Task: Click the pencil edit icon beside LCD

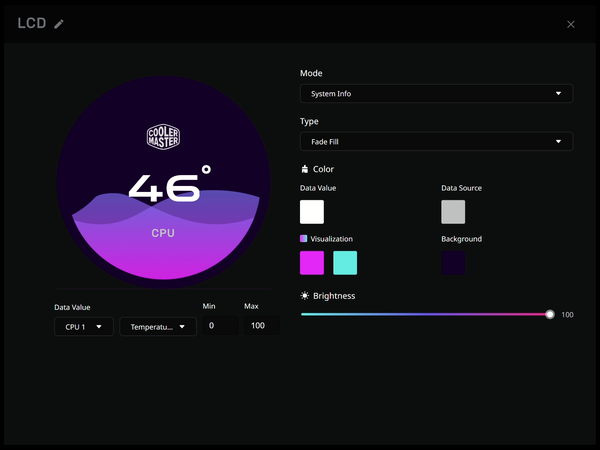Action: tap(59, 23)
